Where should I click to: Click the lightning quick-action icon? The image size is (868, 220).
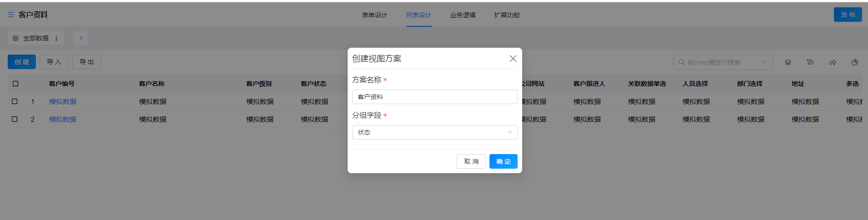click(832, 62)
